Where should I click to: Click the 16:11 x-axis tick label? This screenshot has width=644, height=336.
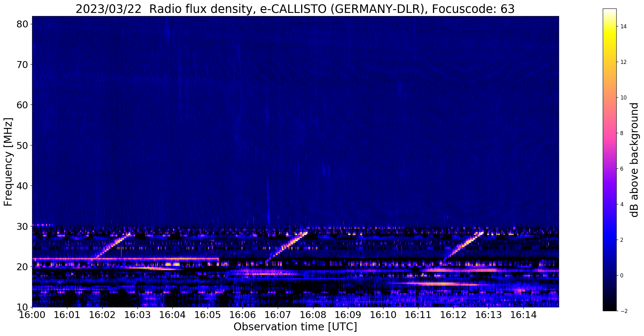tap(418, 315)
